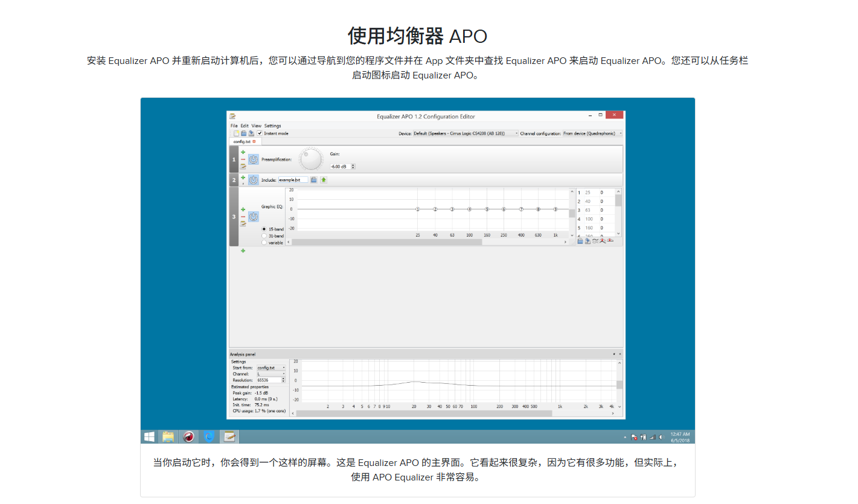
Task: Add a filter using row 2 green plus
Action: (x=243, y=177)
